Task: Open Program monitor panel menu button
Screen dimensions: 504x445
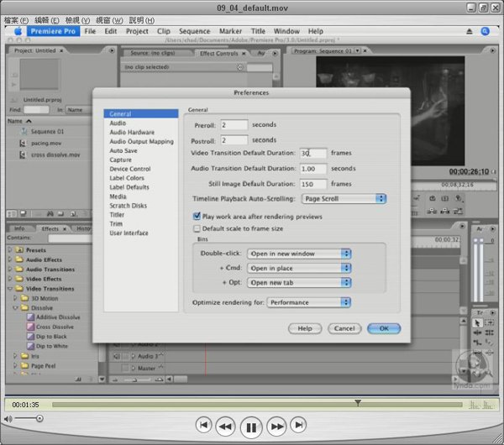Action: click(x=492, y=50)
